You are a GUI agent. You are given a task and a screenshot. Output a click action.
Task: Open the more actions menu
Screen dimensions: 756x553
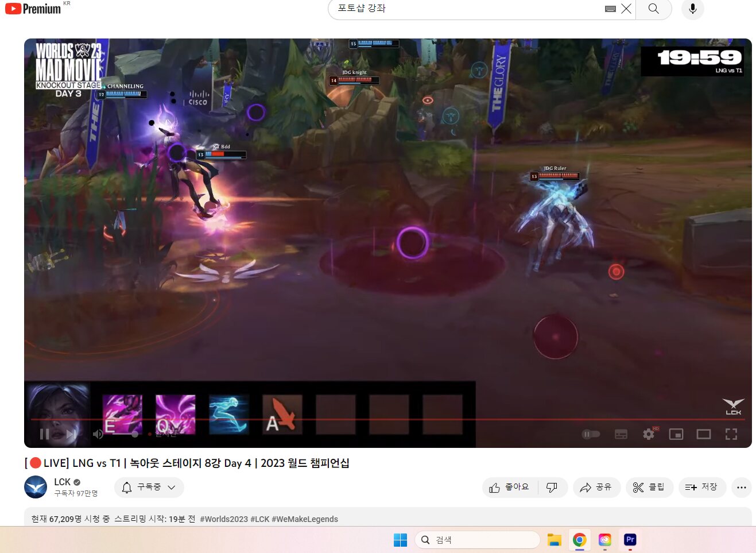pos(742,488)
